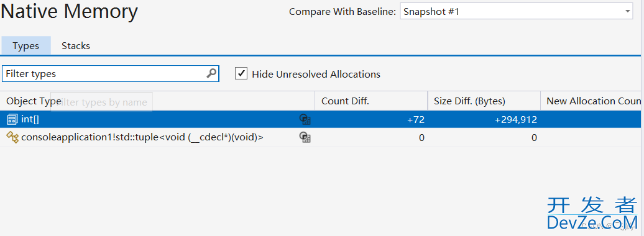
Task: Open view instances icon on int[] row
Action: coord(305,119)
